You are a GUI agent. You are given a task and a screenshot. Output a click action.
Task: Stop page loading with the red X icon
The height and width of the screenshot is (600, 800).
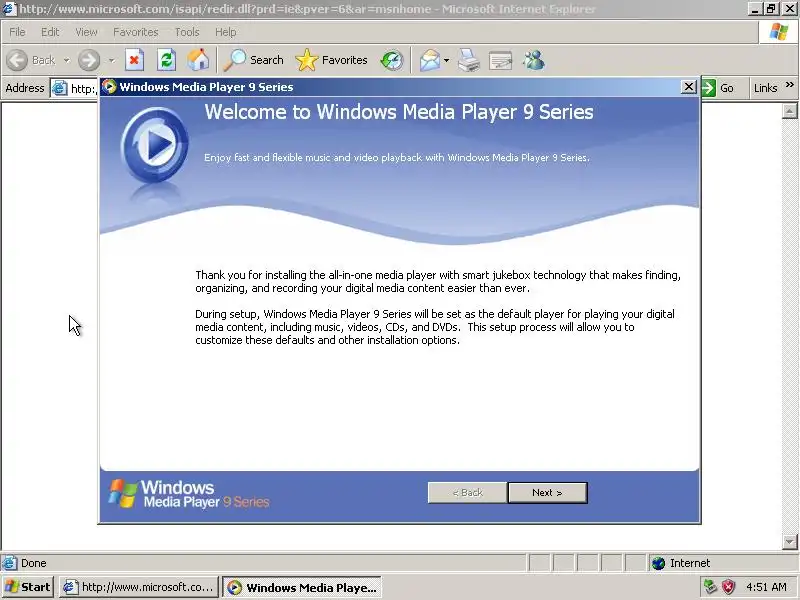pyautogui.click(x=134, y=60)
